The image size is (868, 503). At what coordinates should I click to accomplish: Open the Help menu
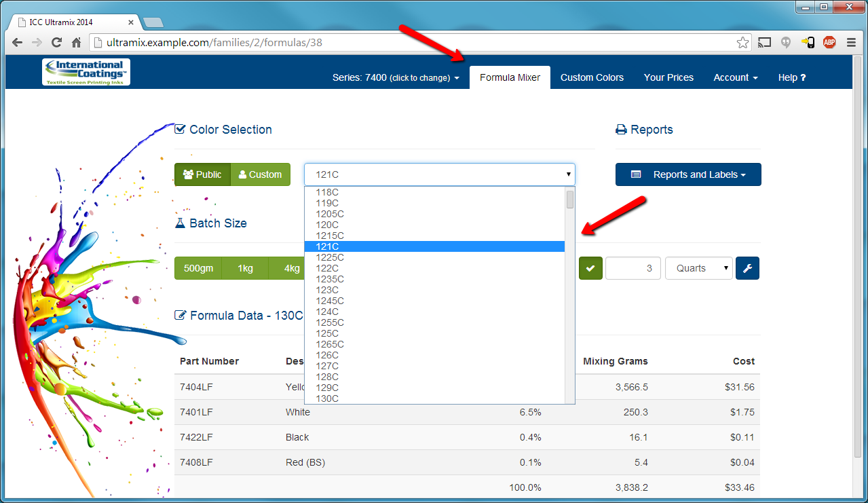point(792,77)
